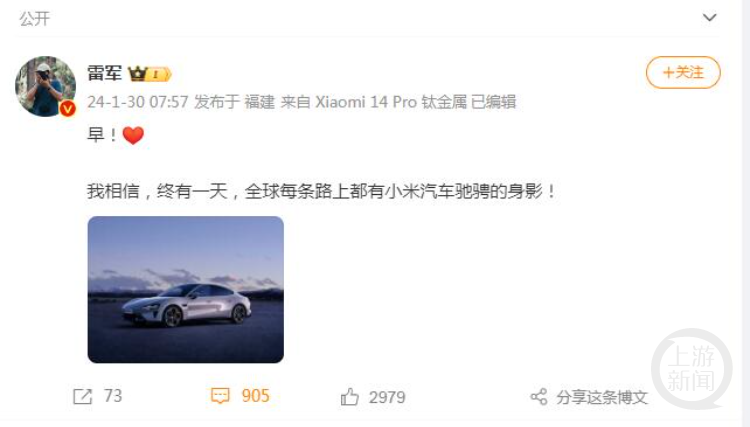750x427 pixels.
Task: Open the 公开 visibility label
Action: coord(34,19)
